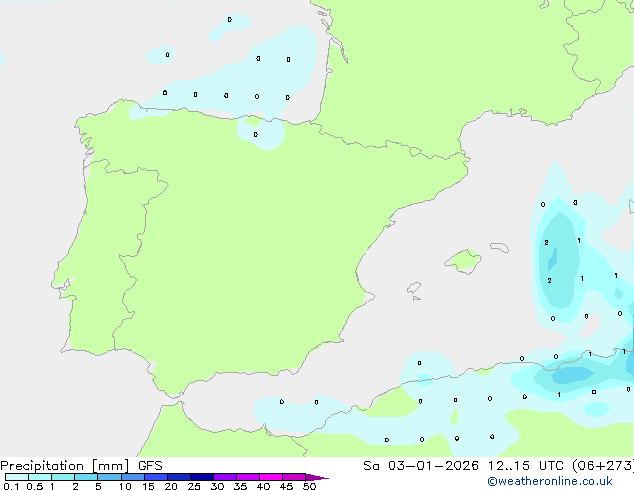Viewport: 634px width, 490px height.
Task: Click the 'GFS' model label
Action: (150, 466)
